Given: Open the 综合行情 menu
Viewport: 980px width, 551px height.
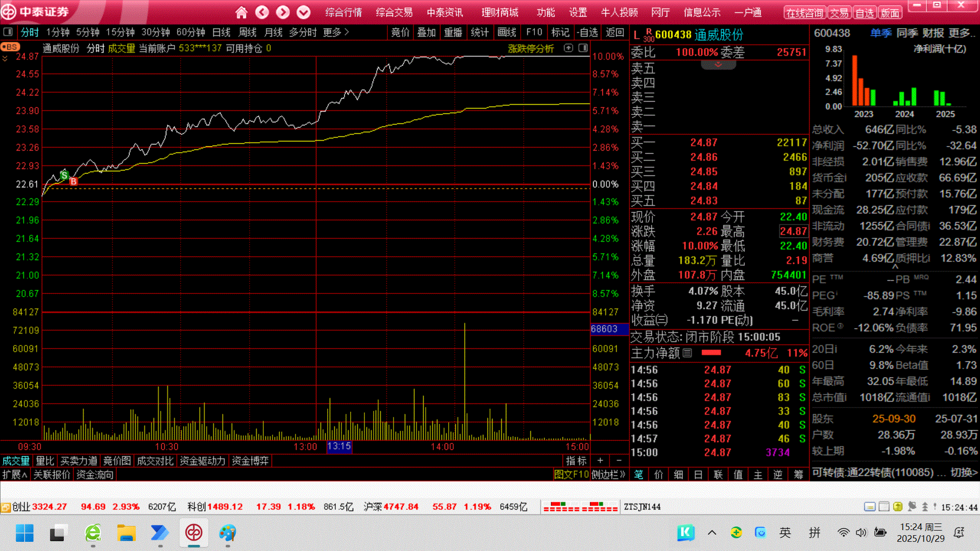Looking at the screenshot, I should tap(344, 12).
